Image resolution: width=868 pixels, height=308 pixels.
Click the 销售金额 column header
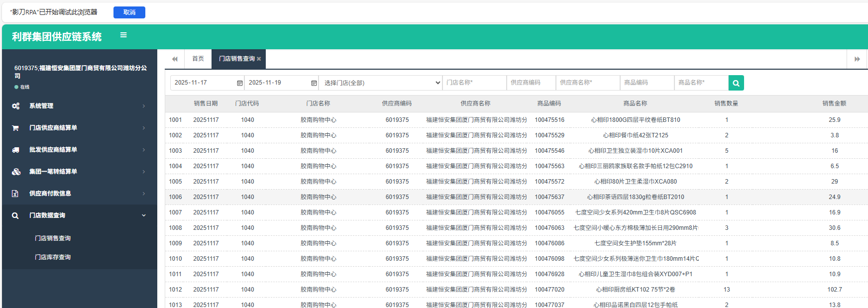[834, 103]
